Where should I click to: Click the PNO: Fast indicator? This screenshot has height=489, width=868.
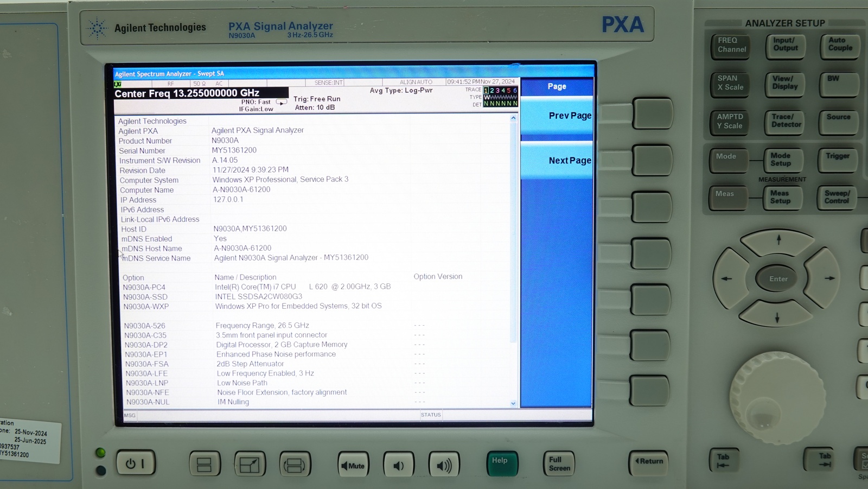point(256,101)
